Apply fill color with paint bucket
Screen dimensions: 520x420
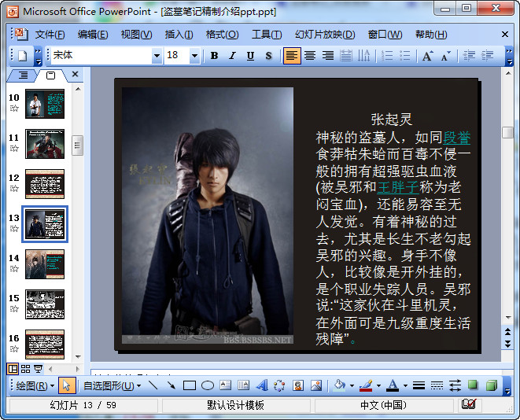(x=339, y=385)
